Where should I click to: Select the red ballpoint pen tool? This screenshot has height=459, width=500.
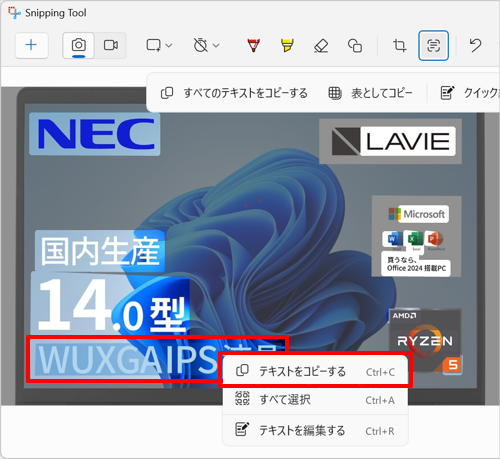click(x=254, y=45)
